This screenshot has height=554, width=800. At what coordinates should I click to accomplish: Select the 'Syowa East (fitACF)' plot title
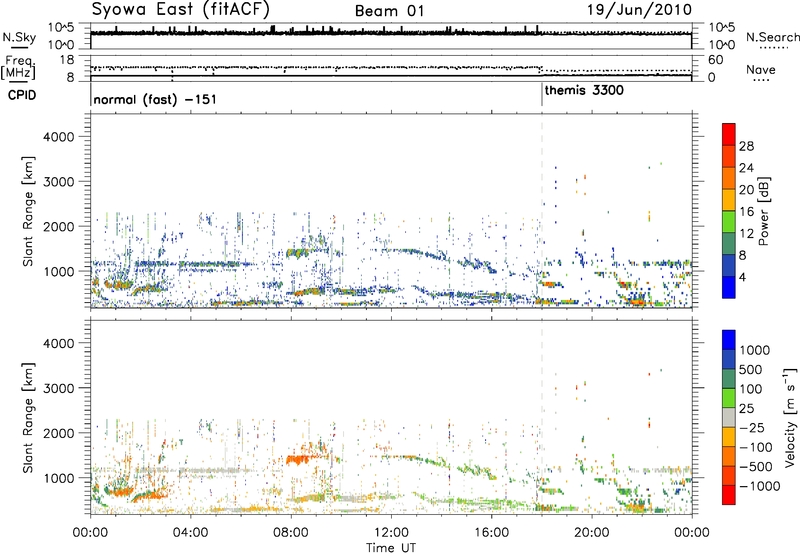181,10
